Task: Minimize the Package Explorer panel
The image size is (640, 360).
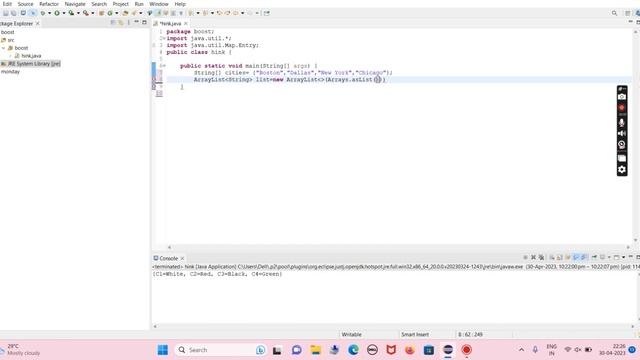Action: coord(136,22)
